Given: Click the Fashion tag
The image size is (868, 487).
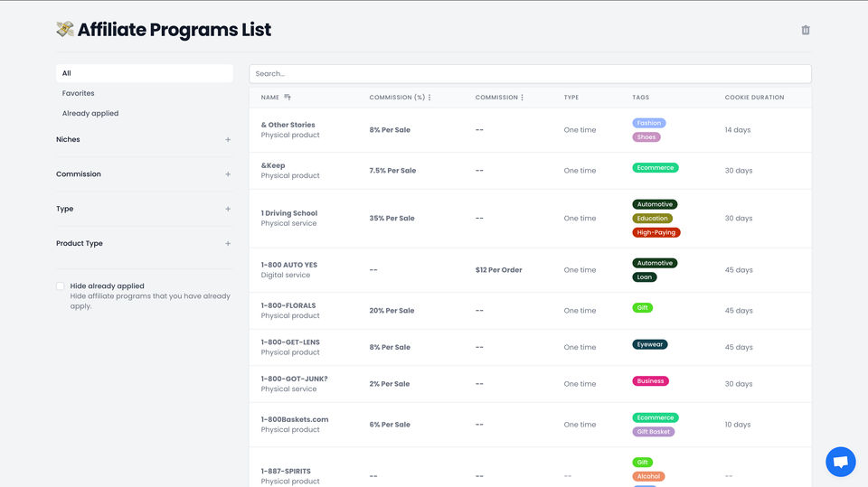Looking at the screenshot, I should tap(649, 123).
